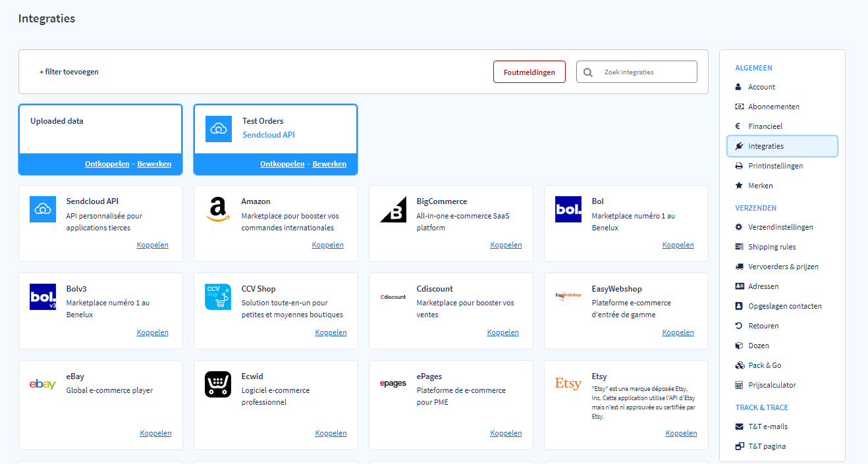The height and width of the screenshot is (464, 868).
Task: Click Ontkoppelen on Uploaded data card
Action: click(107, 164)
